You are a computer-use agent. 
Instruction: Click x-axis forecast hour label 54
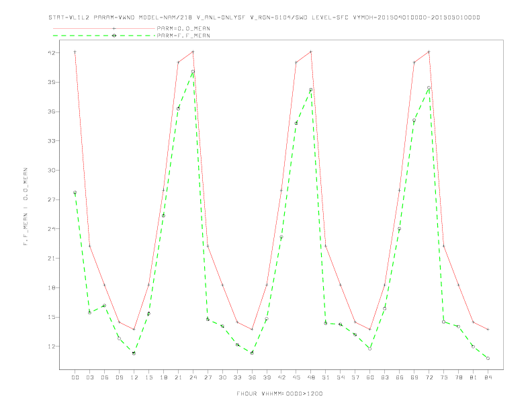341,377
